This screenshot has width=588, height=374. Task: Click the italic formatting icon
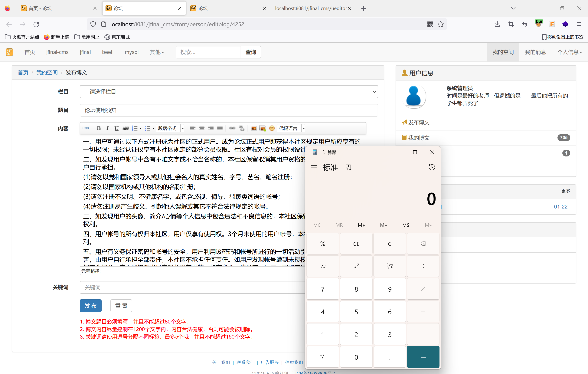pos(107,128)
